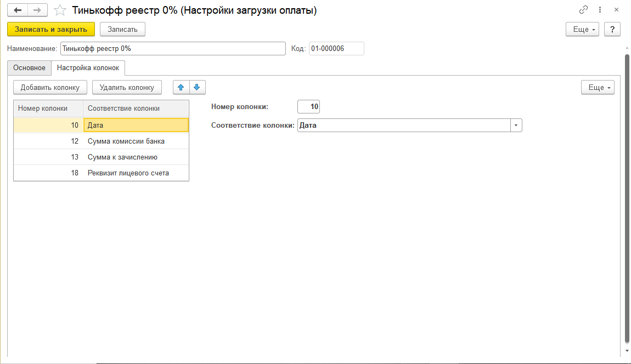Sort by Номер колонки header
Screen dimensions: 631x364
[48, 109]
